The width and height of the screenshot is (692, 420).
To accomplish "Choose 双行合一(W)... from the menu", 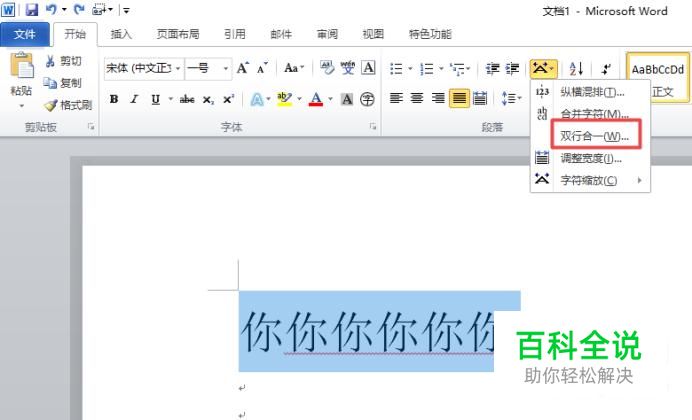I will 590,135.
